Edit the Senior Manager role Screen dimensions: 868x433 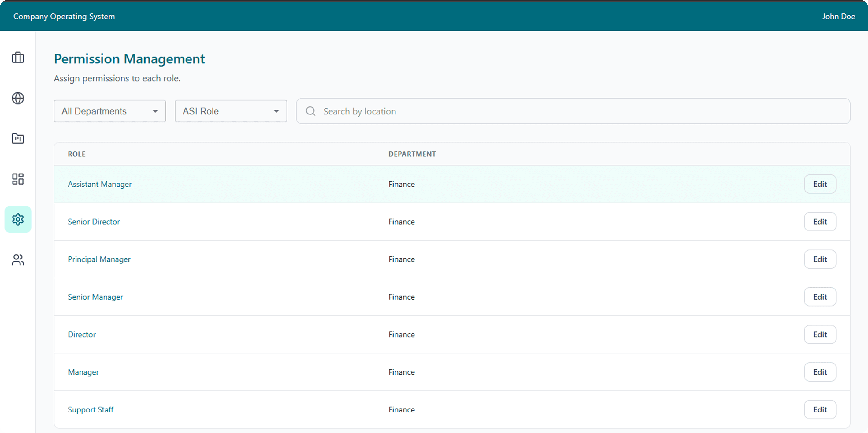(820, 297)
